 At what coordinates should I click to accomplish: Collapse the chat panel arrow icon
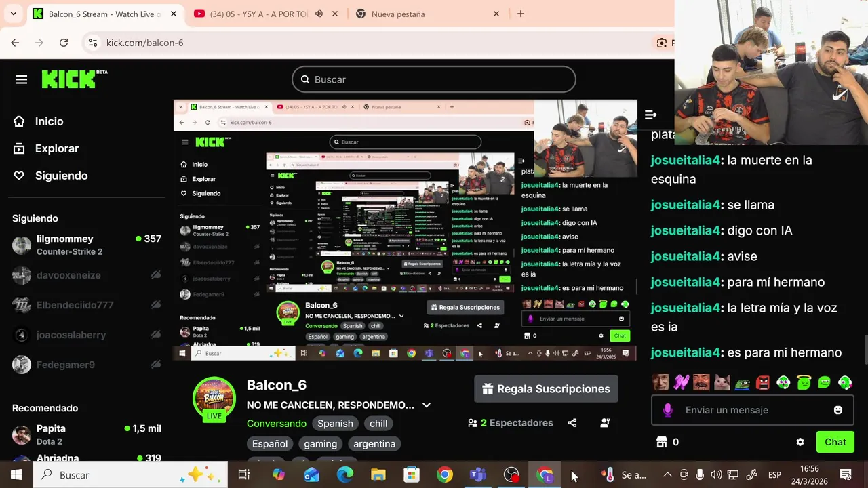(650, 115)
